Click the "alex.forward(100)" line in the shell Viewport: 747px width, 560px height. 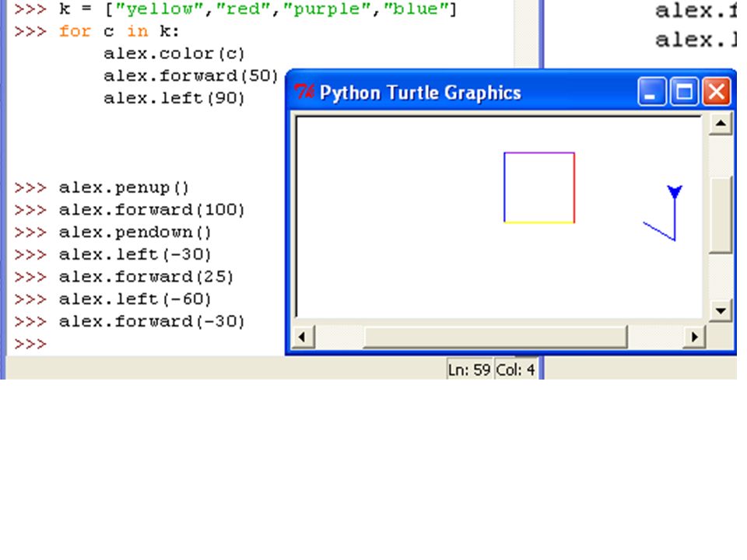pyautogui.click(x=152, y=209)
